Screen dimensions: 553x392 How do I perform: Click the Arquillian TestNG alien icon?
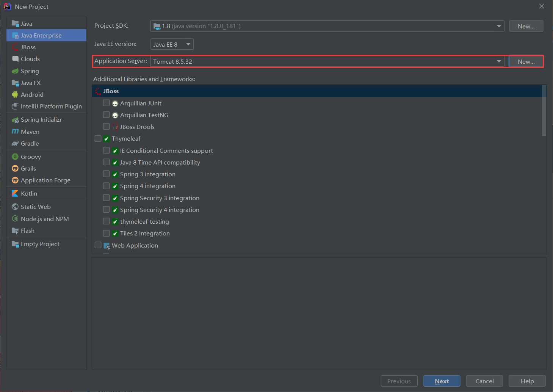point(115,115)
